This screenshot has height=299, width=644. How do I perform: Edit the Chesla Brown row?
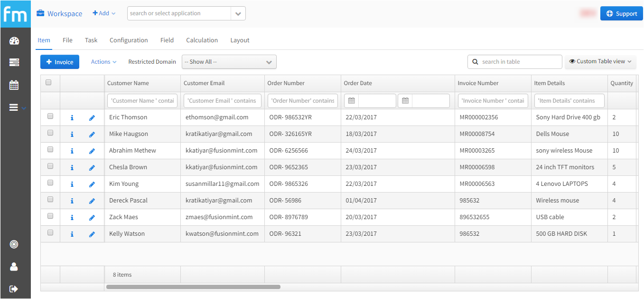[92, 168]
